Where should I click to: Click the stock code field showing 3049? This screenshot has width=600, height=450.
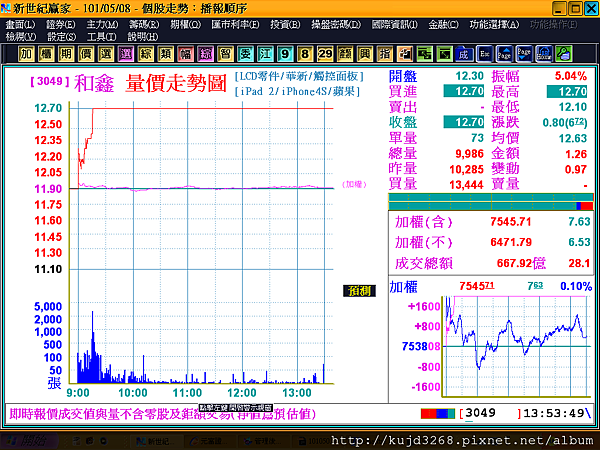tap(491, 413)
